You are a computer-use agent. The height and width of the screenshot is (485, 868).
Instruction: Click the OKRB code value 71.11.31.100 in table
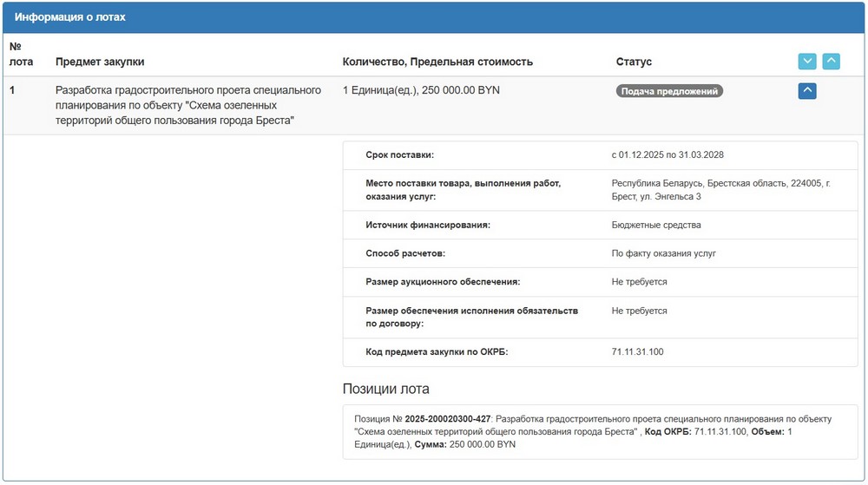[637, 352]
